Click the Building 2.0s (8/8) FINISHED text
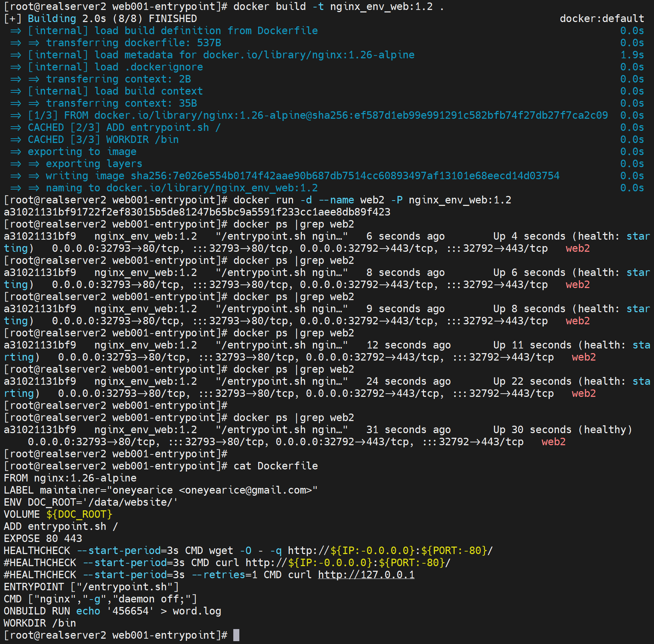This screenshot has width=654, height=644. pos(112,18)
